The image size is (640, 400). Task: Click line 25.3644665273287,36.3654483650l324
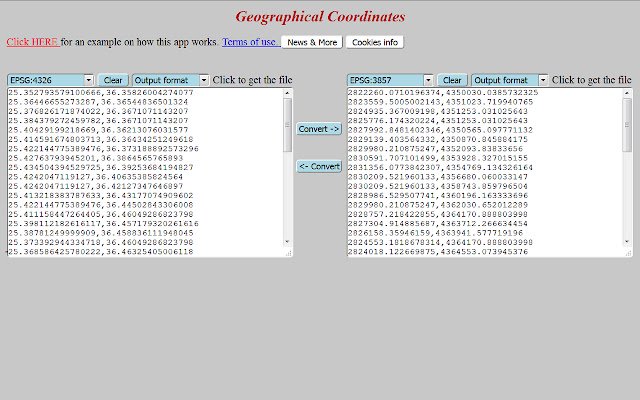(x=98, y=102)
